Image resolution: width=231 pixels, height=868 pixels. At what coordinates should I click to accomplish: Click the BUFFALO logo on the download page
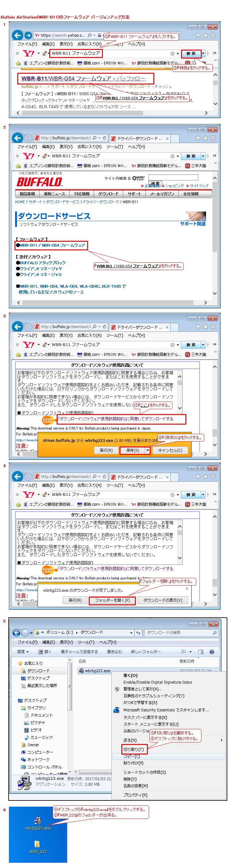[40, 182]
